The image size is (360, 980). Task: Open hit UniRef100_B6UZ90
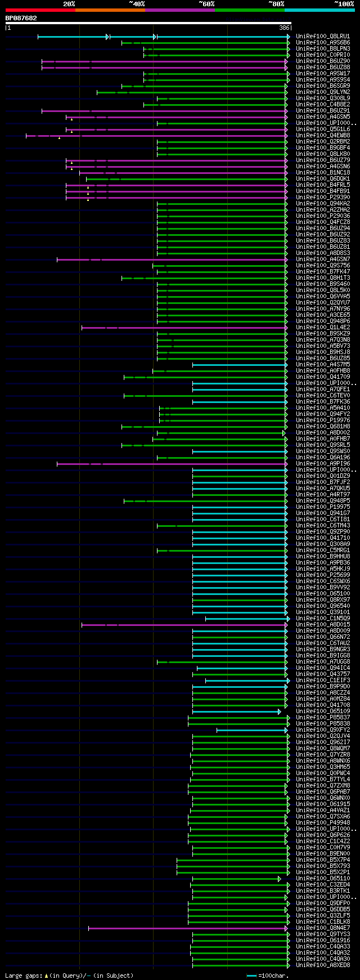click(x=323, y=61)
